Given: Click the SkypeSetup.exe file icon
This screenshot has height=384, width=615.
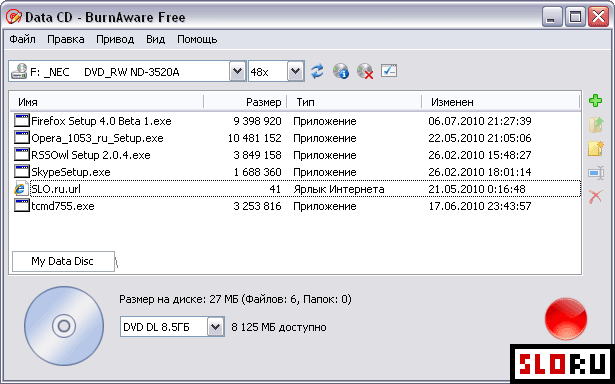Looking at the screenshot, I should pos(22,172).
